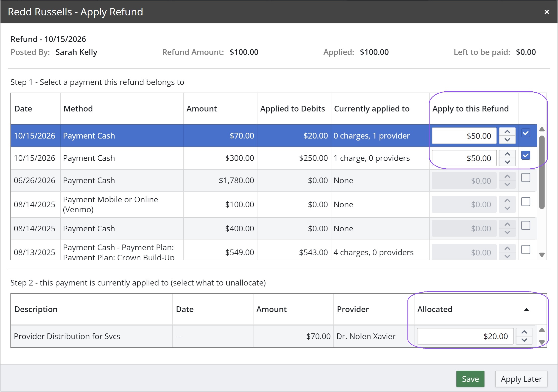The height and width of the screenshot is (392, 558).
Task: Select the '1 charge, 0 providers' cell
Action: (x=380, y=158)
